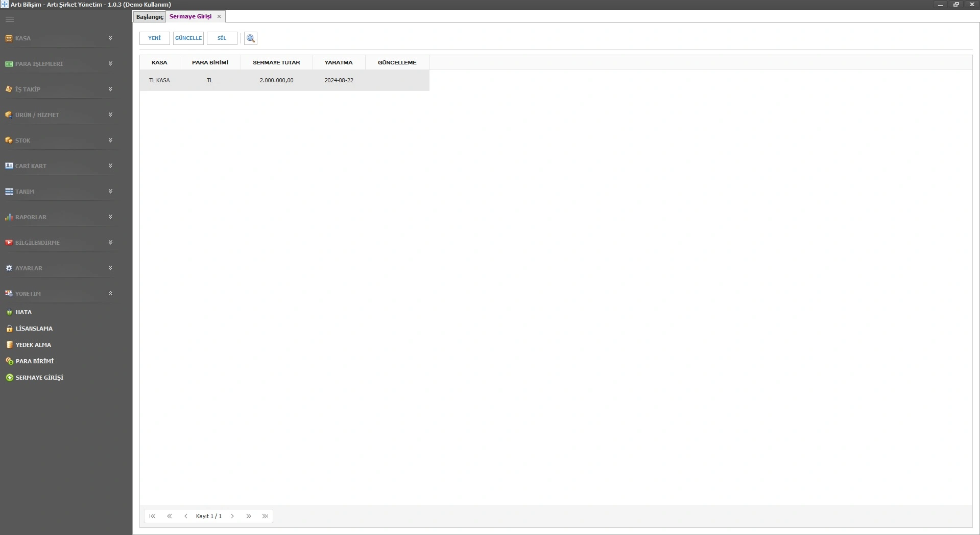Expand the İŞ TAKİP section chevron

click(x=110, y=89)
